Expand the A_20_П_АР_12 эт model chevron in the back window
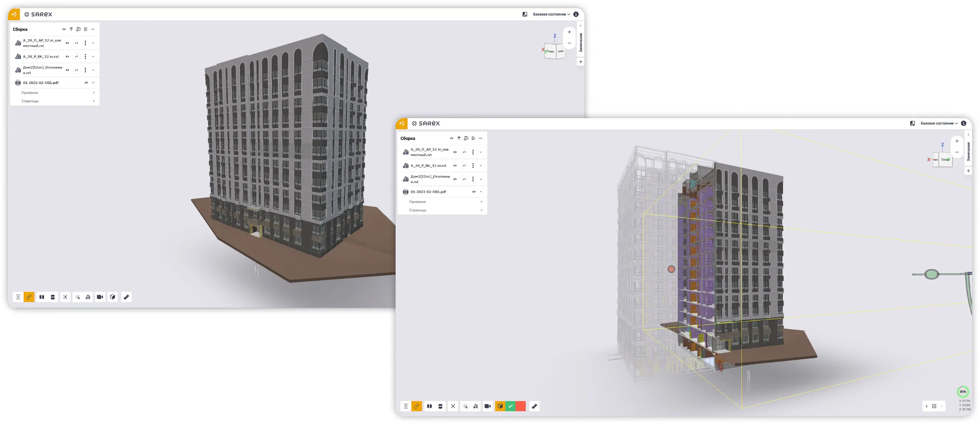The height and width of the screenshot is (424, 980). 93,43
